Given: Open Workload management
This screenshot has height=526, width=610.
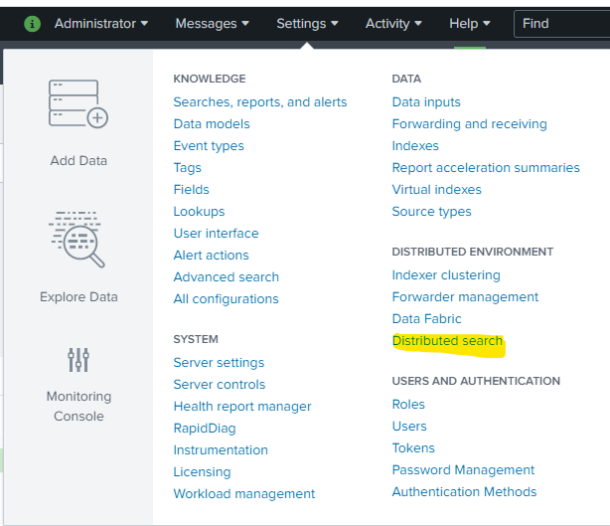Looking at the screenshot, I should pos(244,494).
